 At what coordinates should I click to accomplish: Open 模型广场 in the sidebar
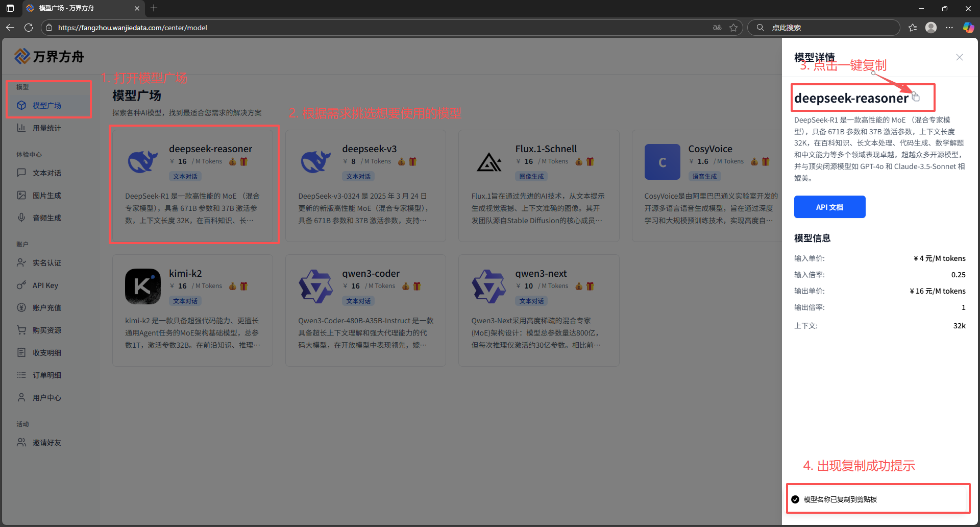46,105
